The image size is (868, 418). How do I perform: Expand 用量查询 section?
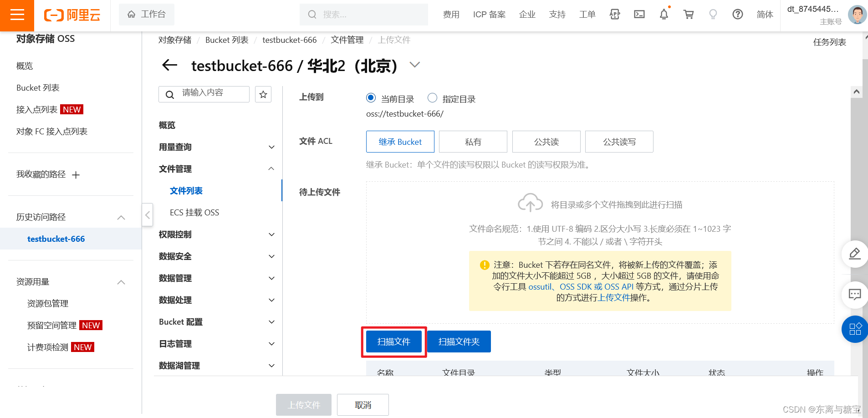point(217,147)
